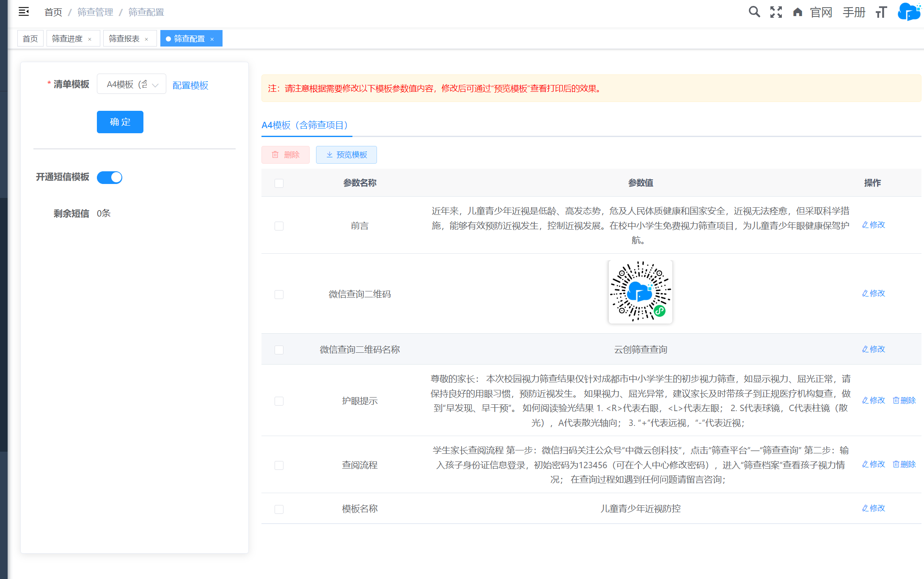Open the 官网 link

821,12
